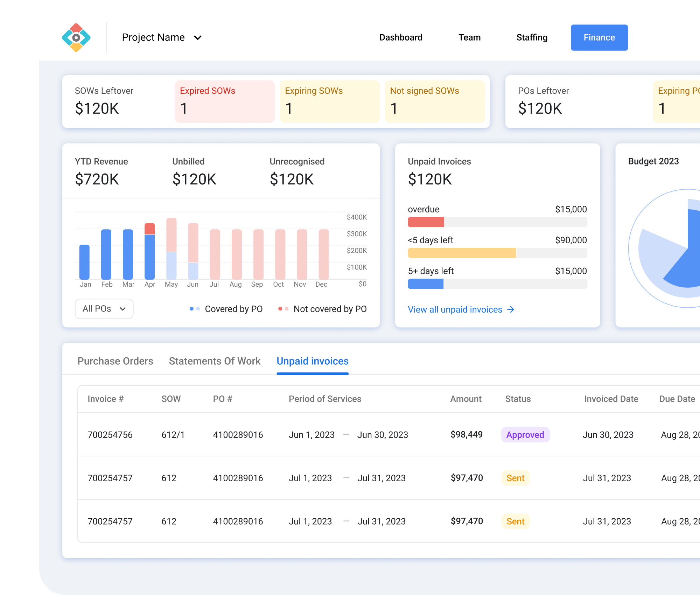Click the arrow icon beside View all unpaid invoices
The height and width of the screenshot is (609, 700).
click(511, 309)
